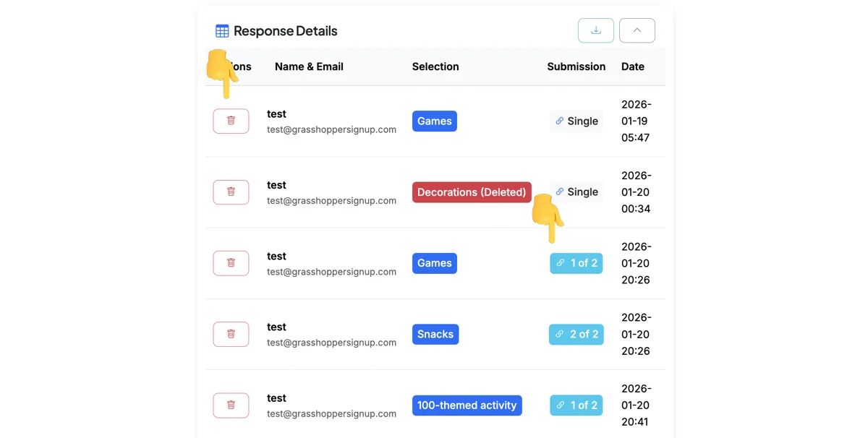Viewport: 868px width, 438px height.
Task: Delete the Decorations (Deleted) response row
Action: tap(231, 192)
